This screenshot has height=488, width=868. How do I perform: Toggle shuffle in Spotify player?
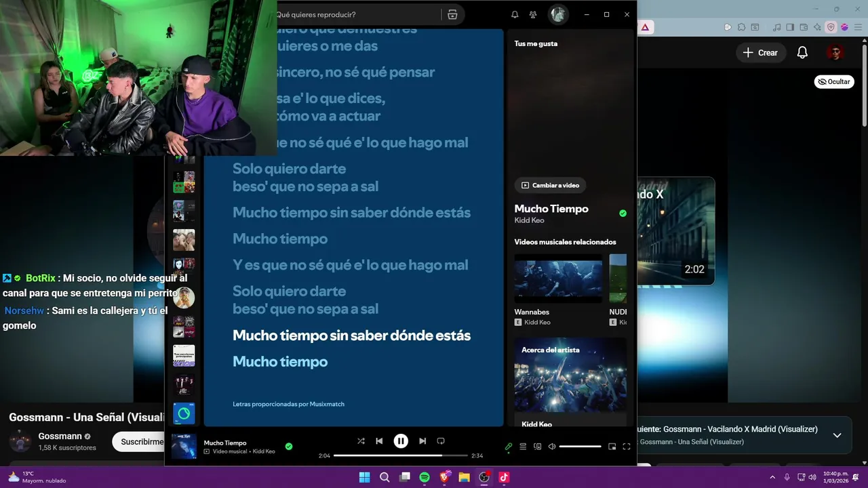(361, 441)
